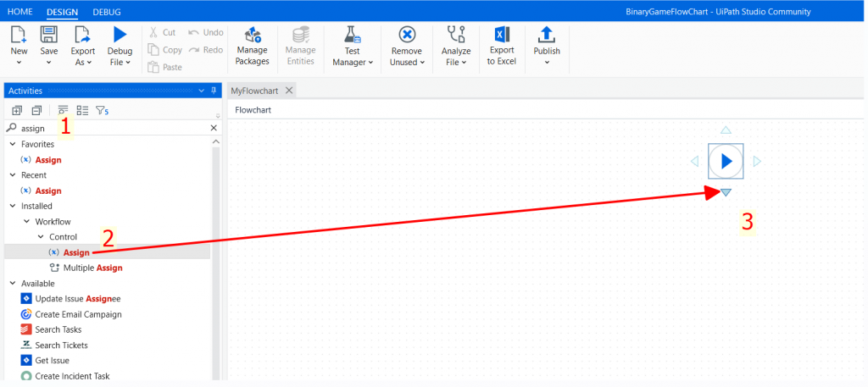Click the Save icon in ribbon

48,35
